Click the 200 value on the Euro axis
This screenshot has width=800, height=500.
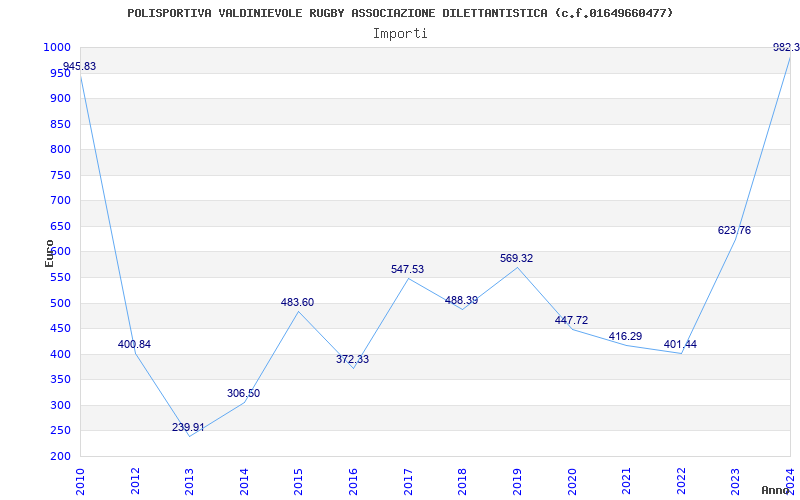(x=60, y=457)
